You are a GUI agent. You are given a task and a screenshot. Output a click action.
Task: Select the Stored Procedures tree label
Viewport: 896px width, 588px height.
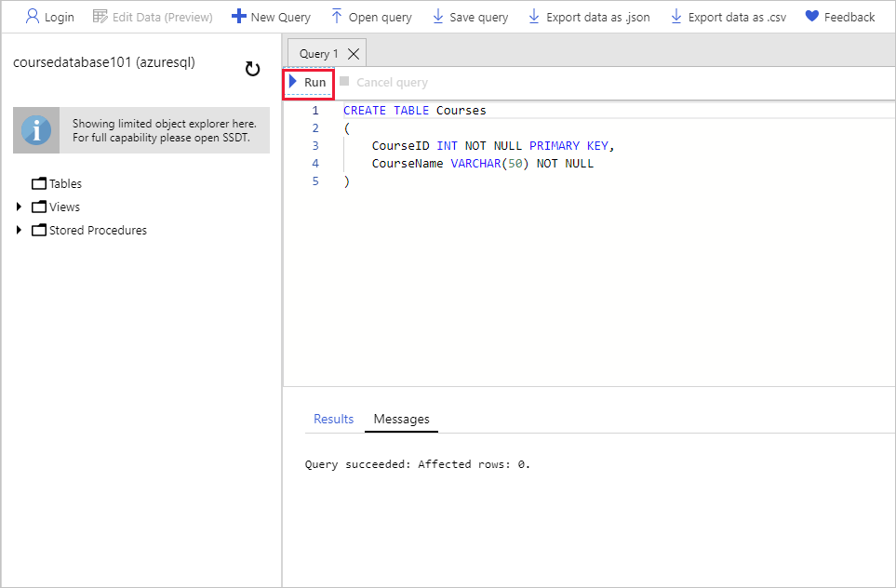[x=98, y=231]
